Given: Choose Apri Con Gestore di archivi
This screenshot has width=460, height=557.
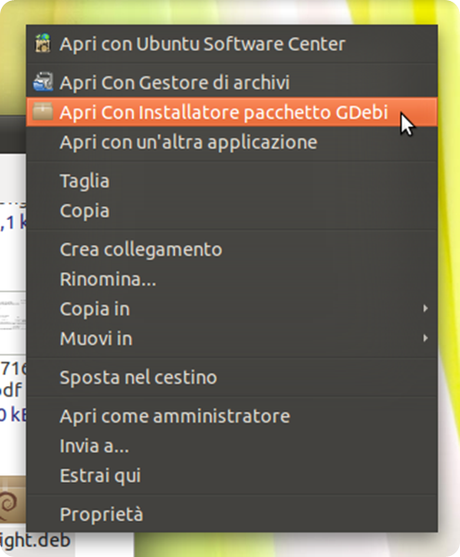Looking at the screenshot, I should (232, 82).
